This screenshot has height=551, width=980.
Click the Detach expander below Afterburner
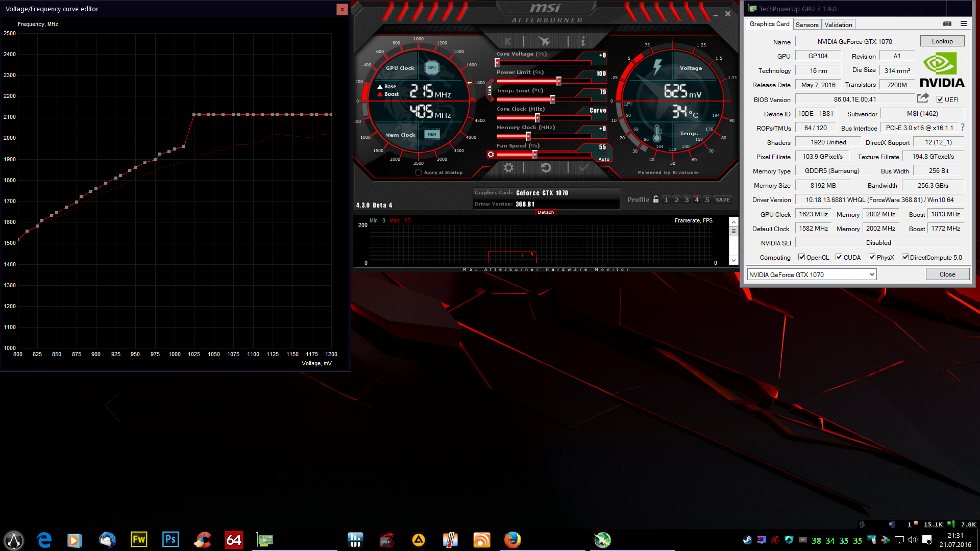point(546,212)
